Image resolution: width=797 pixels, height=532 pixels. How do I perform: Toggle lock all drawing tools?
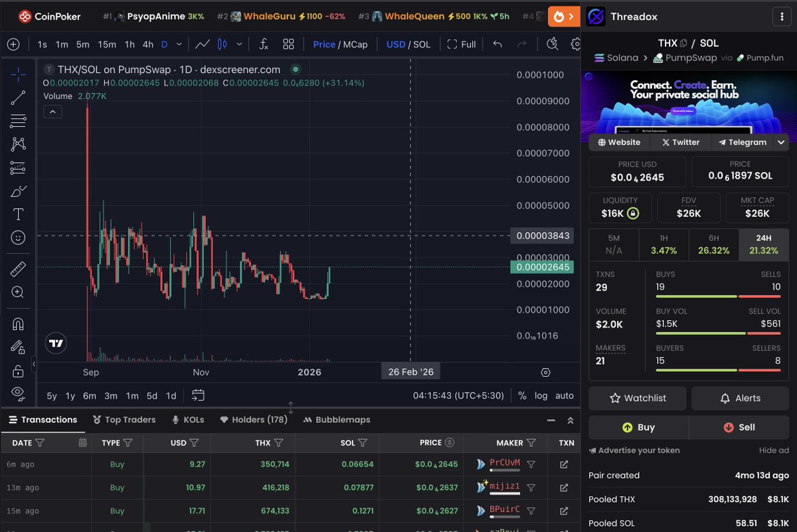18,371
